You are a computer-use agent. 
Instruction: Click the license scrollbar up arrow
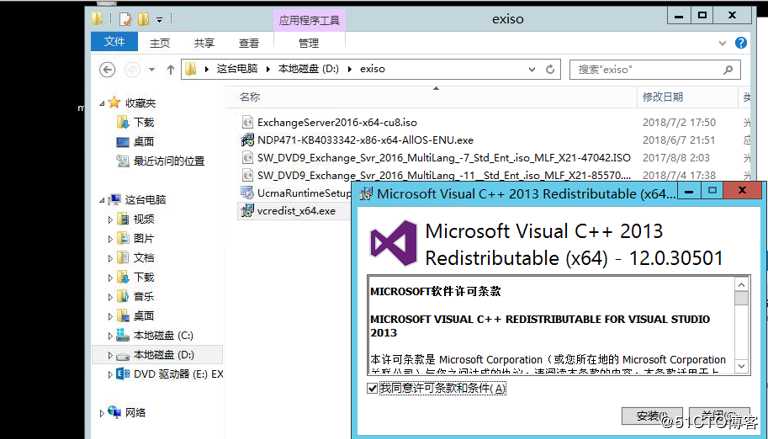(742, 285)
